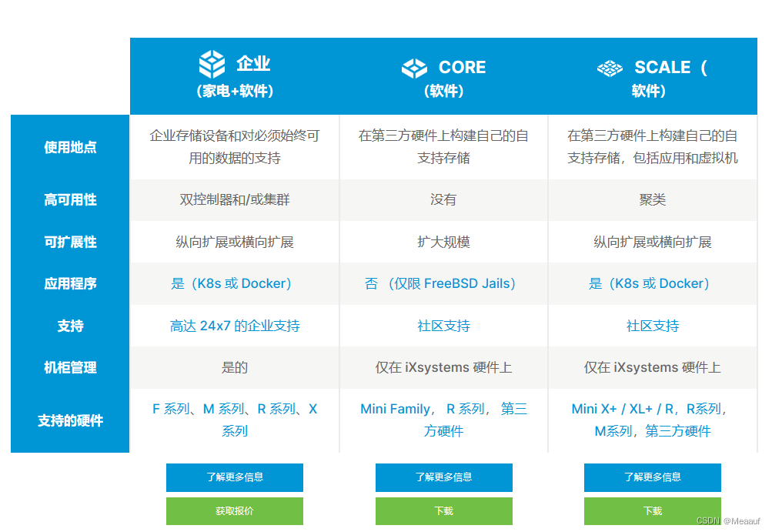Viewport: 772px width, 532px height.
Task: Select 仅在 iXsystems 硬件上 in CORE column
Action: coord(443,368)
